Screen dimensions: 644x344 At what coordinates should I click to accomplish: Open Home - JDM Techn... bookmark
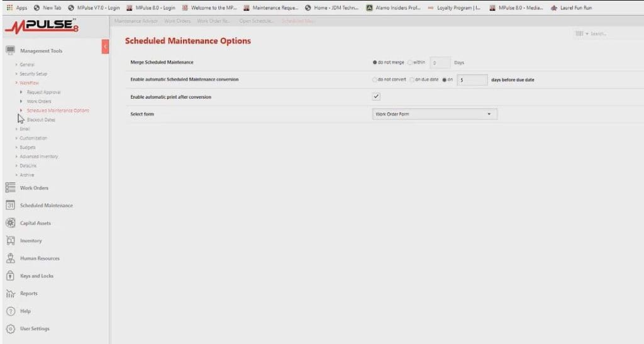pos(332,8)
